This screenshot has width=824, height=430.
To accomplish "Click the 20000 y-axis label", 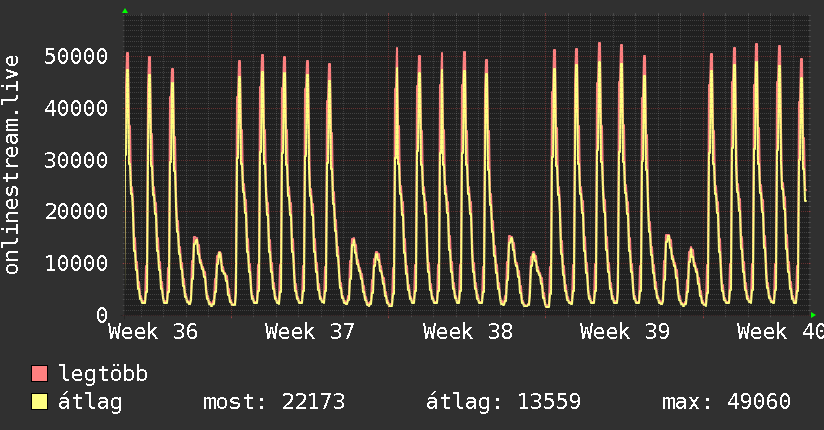I will 76,211.
